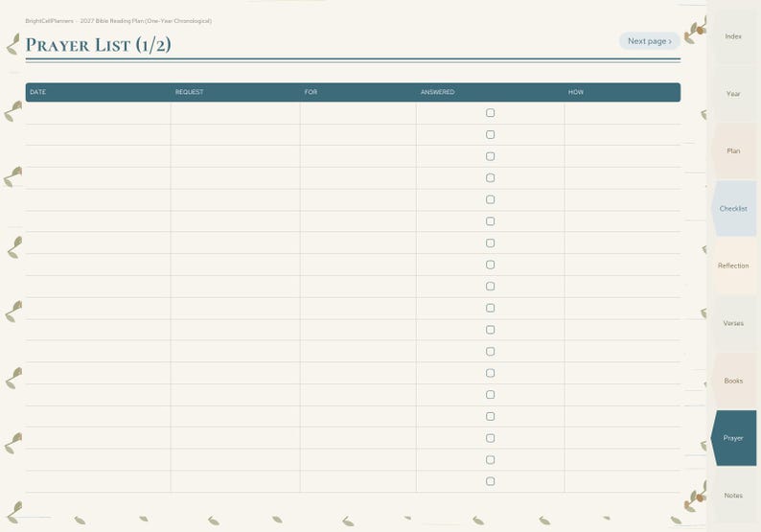Tick the Answered checkbox in row 2

(x=490, y=134)
